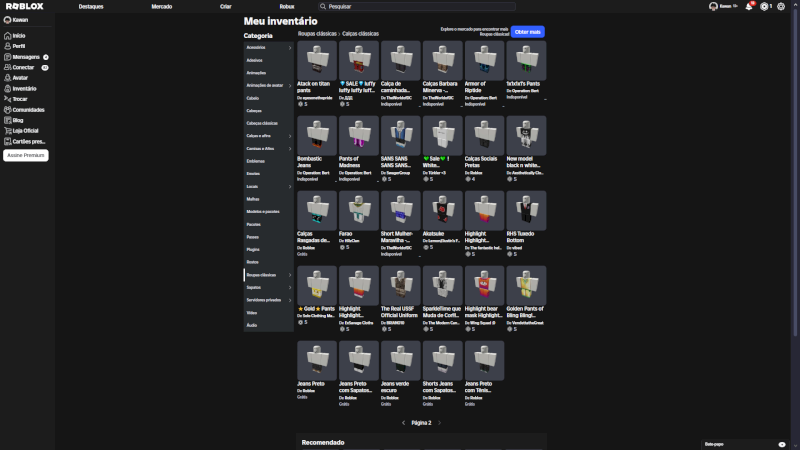This screenshot has width=800, height=450.
Task: Select the Emblemas category
Action: tap(268, 161)
